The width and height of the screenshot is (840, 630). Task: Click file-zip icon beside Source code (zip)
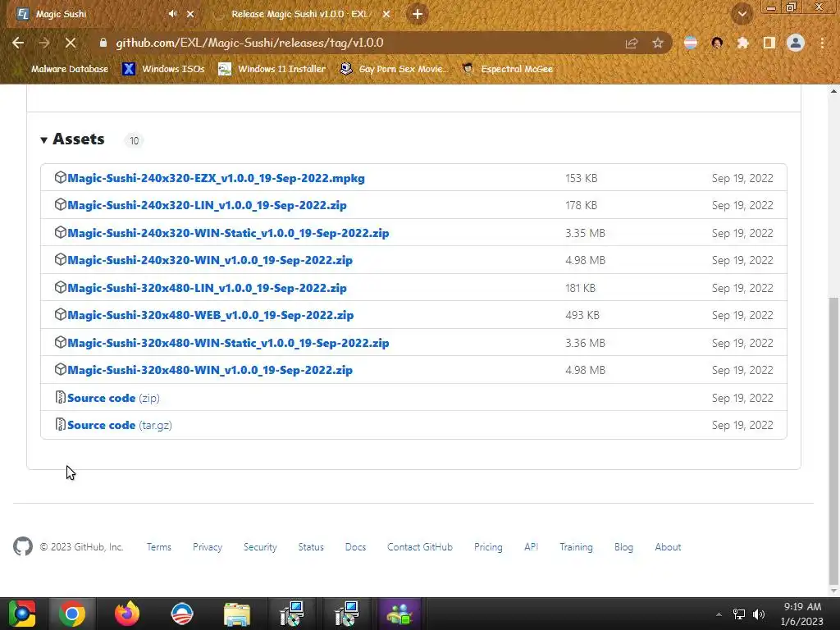pyautogui.click(x=61, y=397)
